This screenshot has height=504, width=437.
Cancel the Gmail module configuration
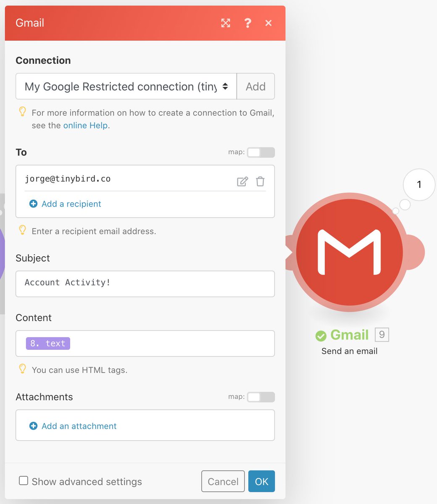pos(223,481)
